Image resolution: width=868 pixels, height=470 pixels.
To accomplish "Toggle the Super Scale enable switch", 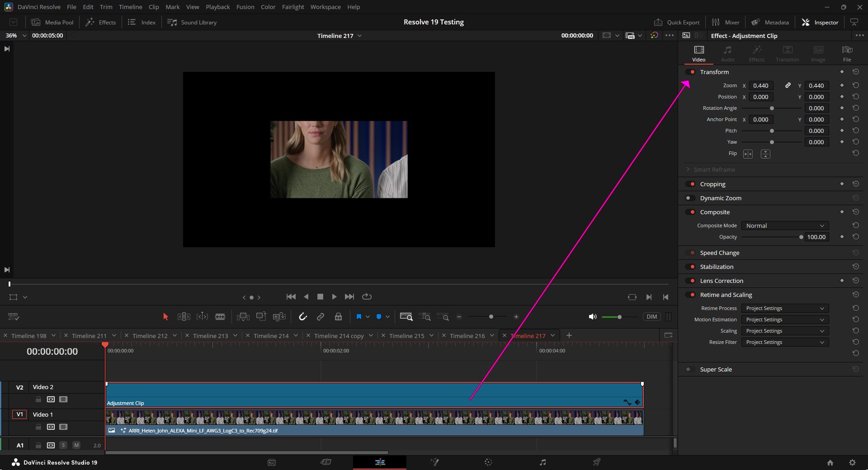I will pyautogui.click(x=690, y=369).
